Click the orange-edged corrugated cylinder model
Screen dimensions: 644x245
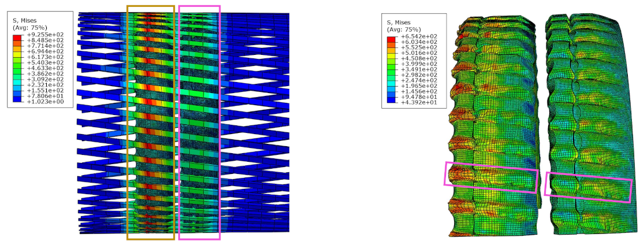493,125
